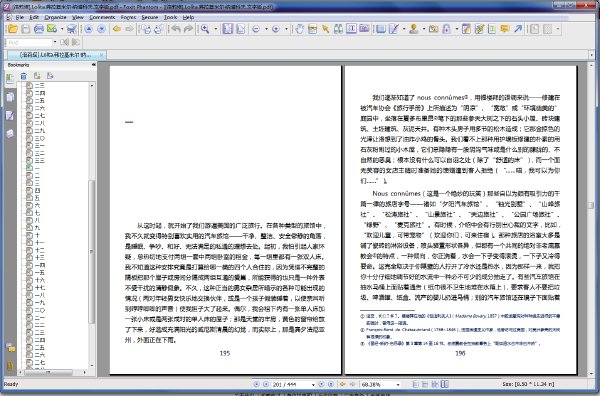600x396 pixels.
Task: Click the green Email envelope icon
Action: 52,29
